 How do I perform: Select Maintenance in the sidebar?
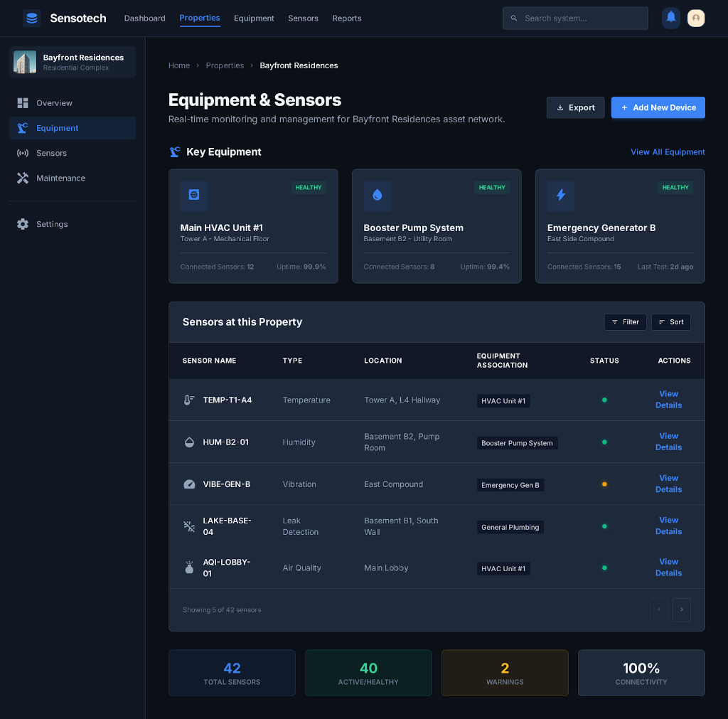point(73,179)
